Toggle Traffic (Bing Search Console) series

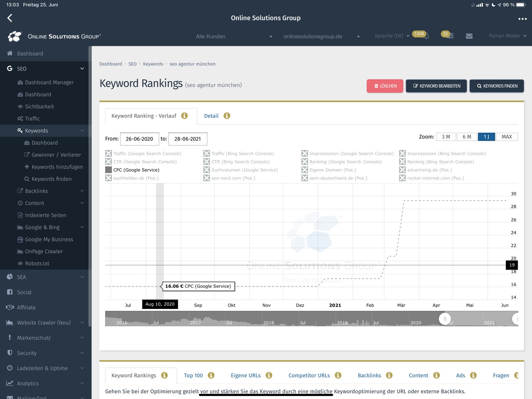(239, 154)
